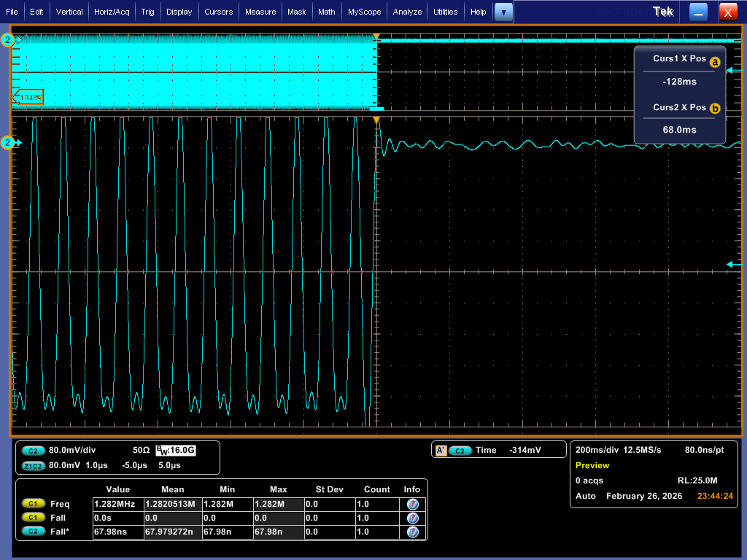747x560 pixels.
Task: Open the Horiz/Acq menu
Action: 112,12
